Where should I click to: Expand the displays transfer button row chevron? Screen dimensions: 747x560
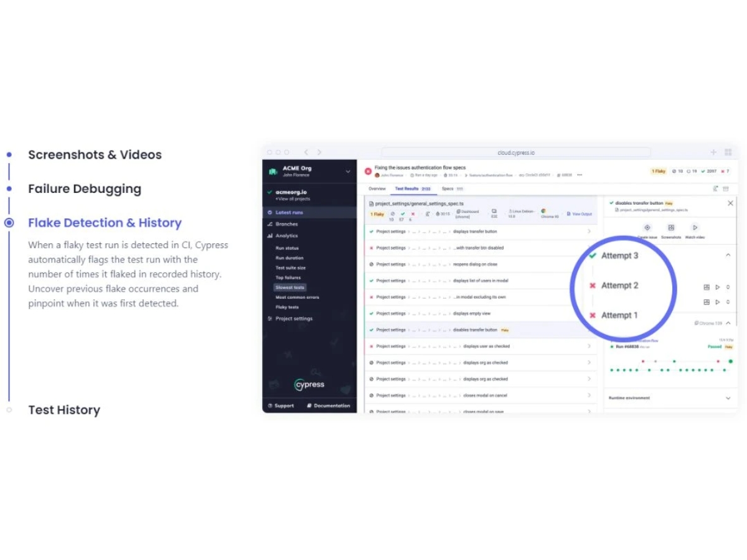click(589, 231)
